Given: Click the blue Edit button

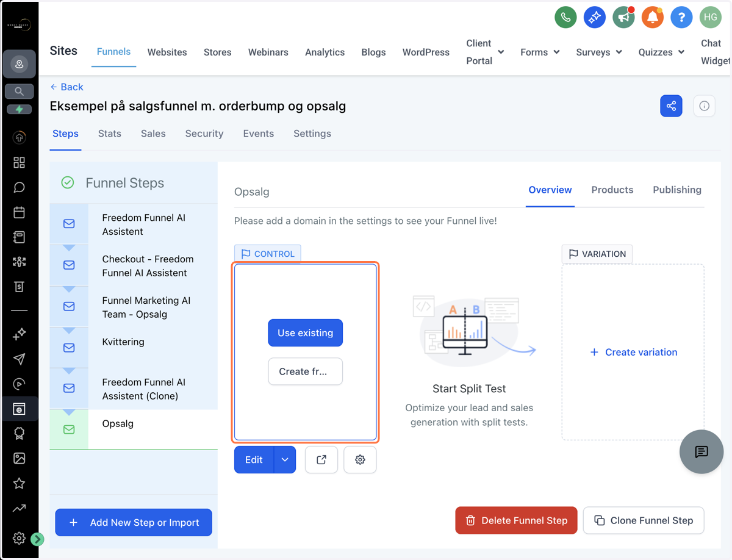Looking at the screenshot, I should pyautogui.click(x=254, y=460).
